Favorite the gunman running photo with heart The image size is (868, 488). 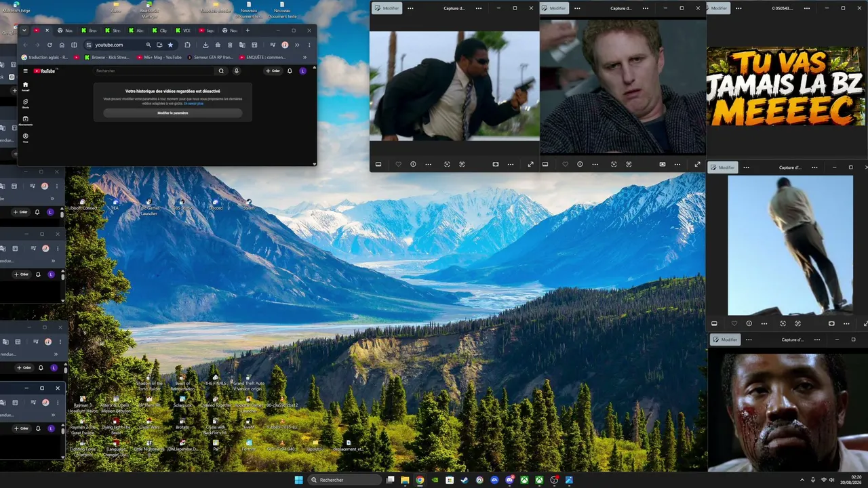(398, 164)
